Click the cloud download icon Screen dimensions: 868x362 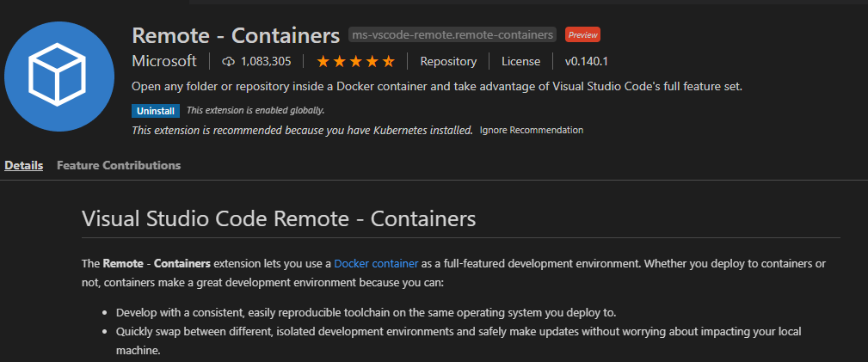[x=228, y=62]
